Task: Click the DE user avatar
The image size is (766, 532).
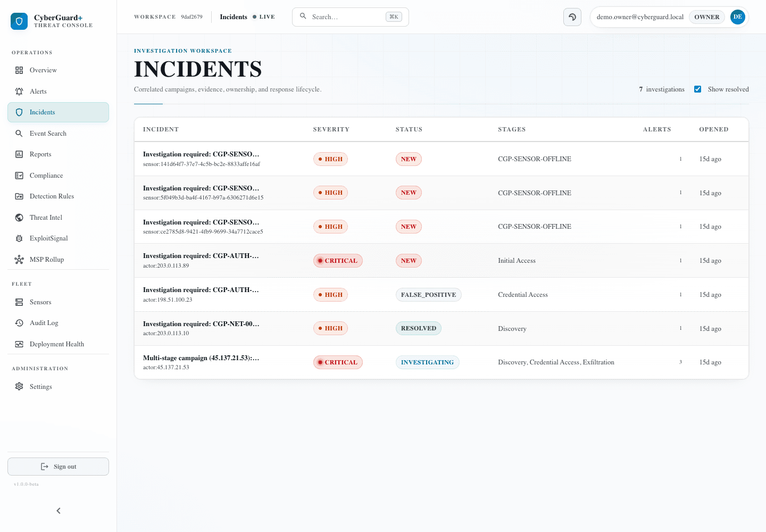Action: [738, 17]
